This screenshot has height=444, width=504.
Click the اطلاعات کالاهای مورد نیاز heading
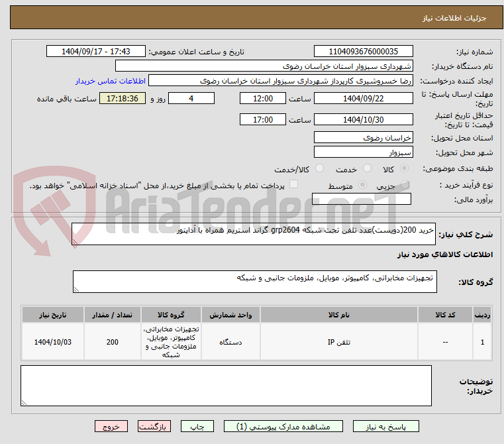[x=445, y=254]
